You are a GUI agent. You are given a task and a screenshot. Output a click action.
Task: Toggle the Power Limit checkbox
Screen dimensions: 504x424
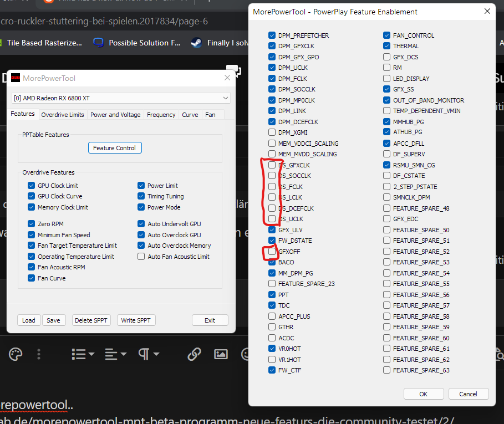[x=141, y=185]
